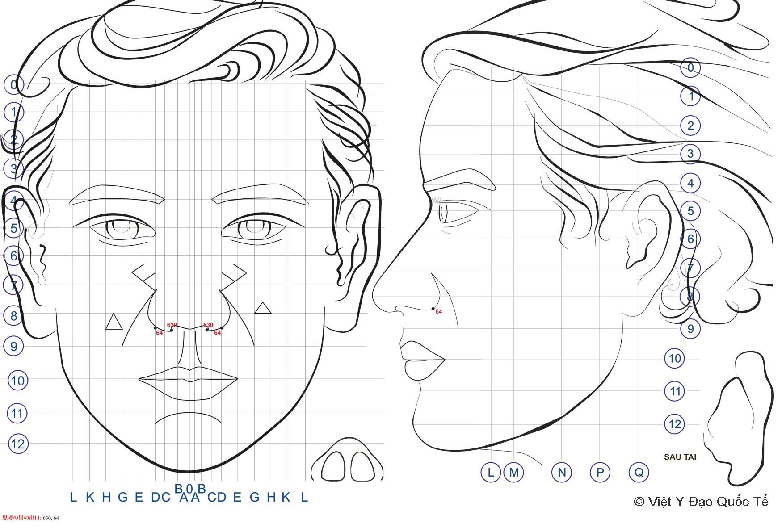Click circled number 8 in the profile-view scale
The image size is (782, 532).
click(690, 297)
